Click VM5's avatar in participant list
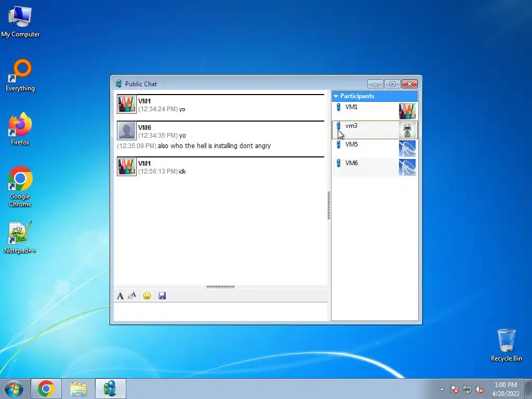 [407, 149]
